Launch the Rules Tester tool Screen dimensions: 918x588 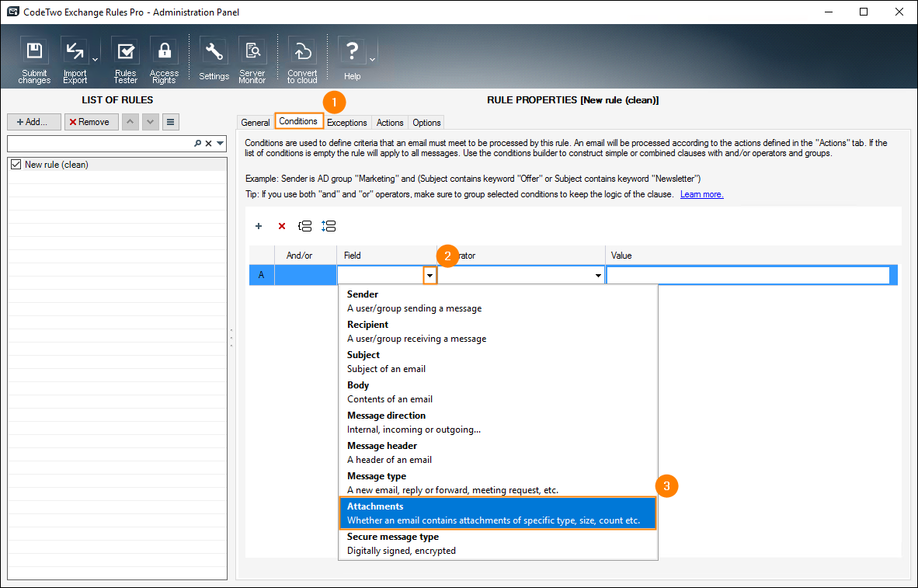pos(125,60)
